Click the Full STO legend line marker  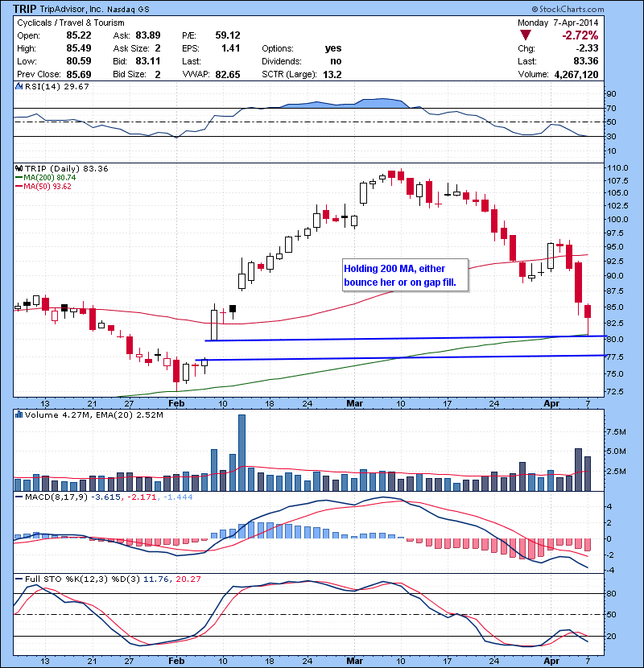19,579
